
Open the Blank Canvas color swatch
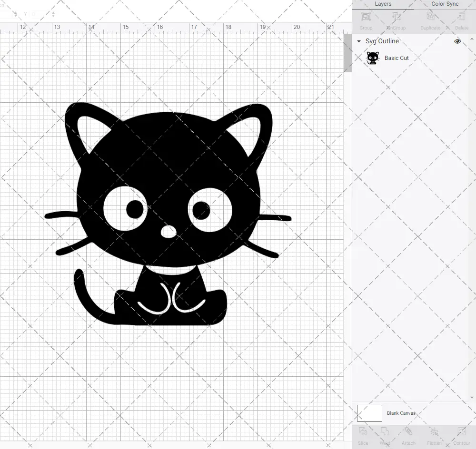(369, 413)
